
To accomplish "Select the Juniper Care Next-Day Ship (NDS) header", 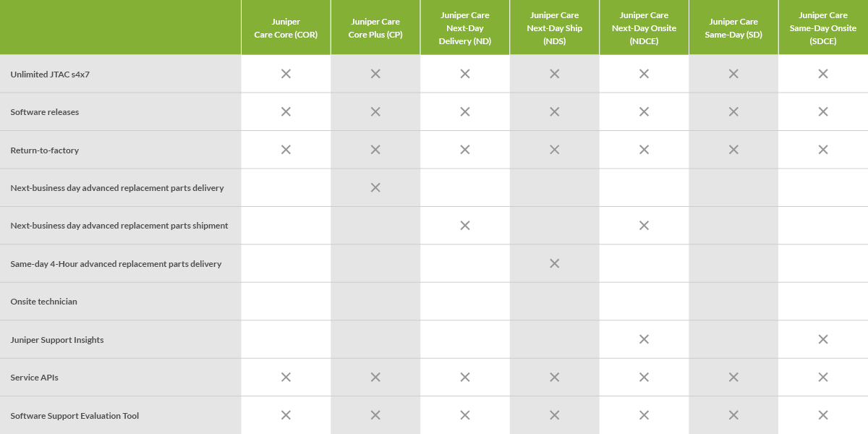I will point(555,27).
